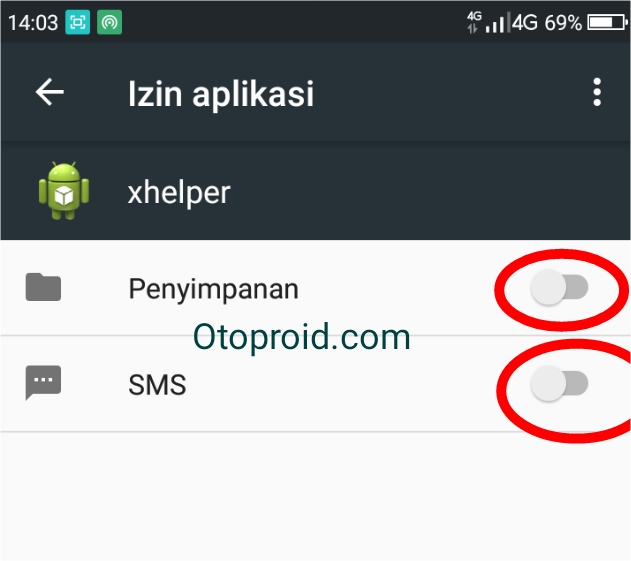Viewport: 631px width, 561px height.
Task: Select the Penyimpanan permission row label
Action: (x=213, y=289)
